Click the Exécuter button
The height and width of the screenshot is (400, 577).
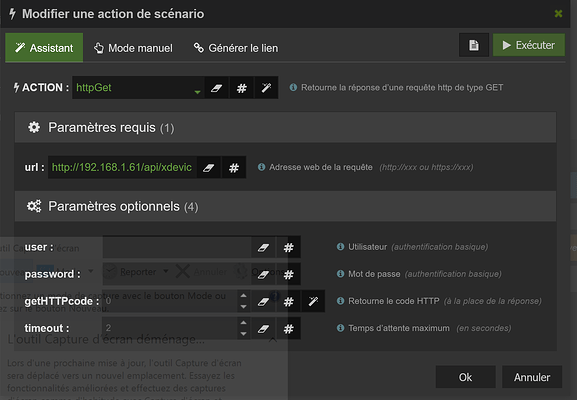pos(529,45)
